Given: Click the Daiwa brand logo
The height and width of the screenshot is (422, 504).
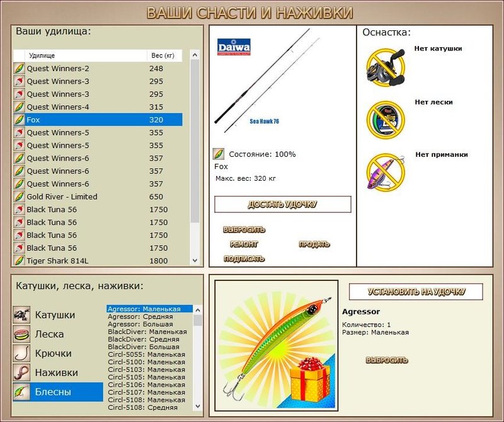Looking at the screenshot, I should (234, 47).
